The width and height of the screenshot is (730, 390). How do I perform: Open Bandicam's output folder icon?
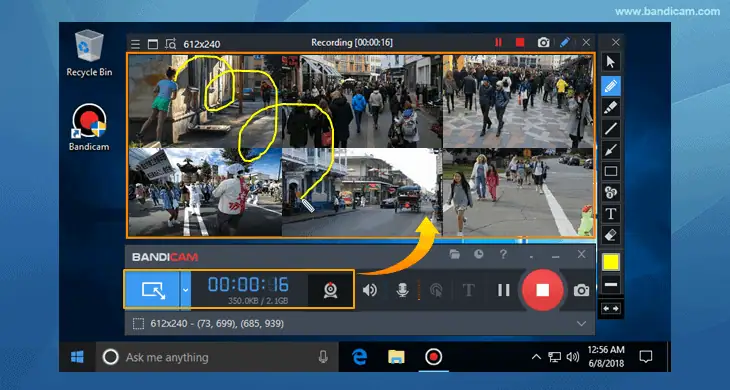click(454, 254)
